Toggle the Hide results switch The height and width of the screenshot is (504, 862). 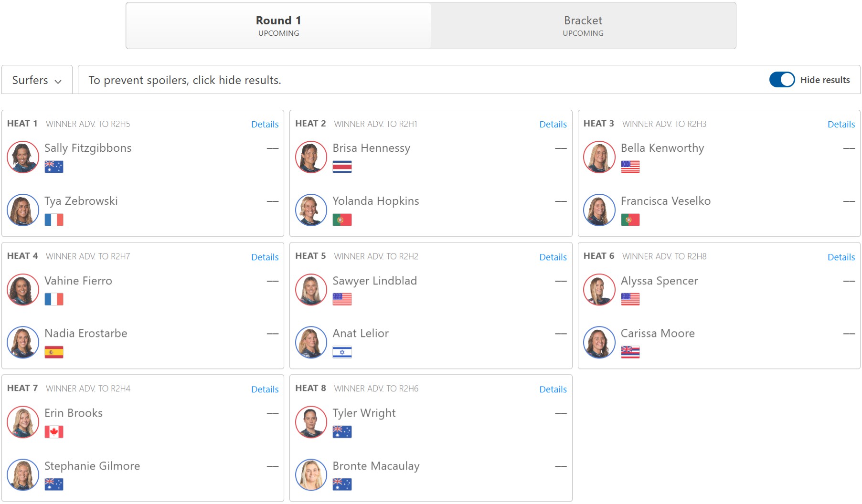click(x=781, y=80)
